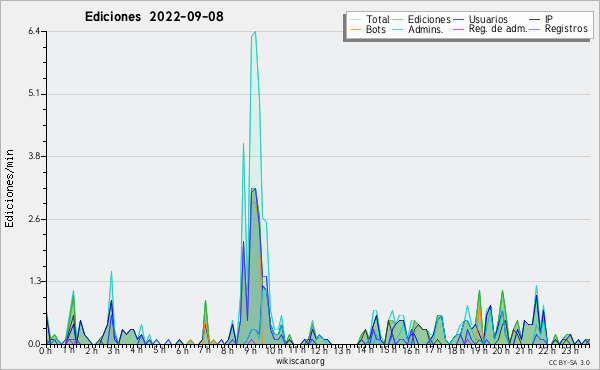The height and width of the screenshot is (370, 600).
Task: Click the 'CC BY-SA 3.0' license text
Action: tap(569, 362)
